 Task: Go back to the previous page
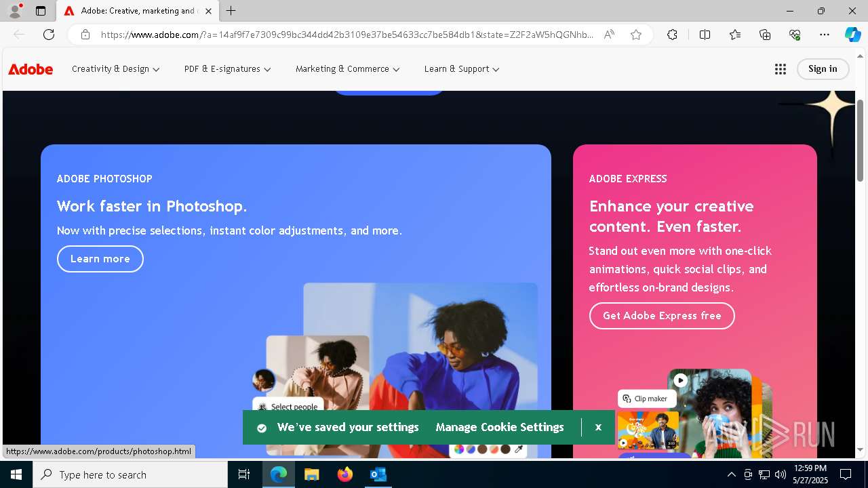click(x=19, y=35)
